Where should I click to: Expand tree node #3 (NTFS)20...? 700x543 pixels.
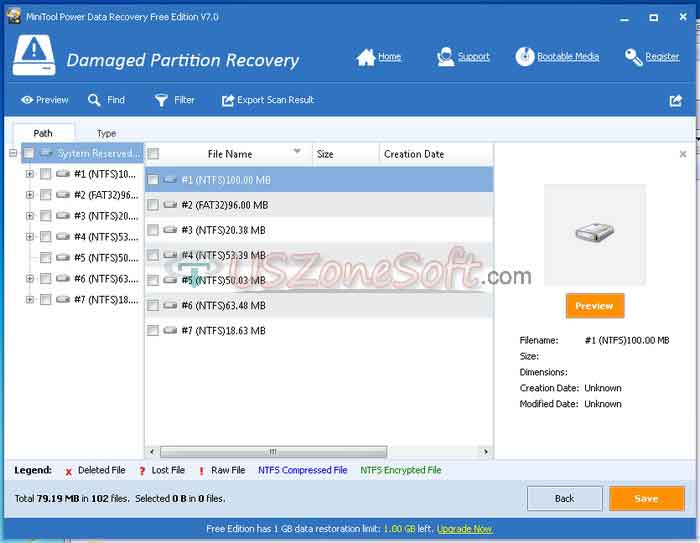pos(29,216)
